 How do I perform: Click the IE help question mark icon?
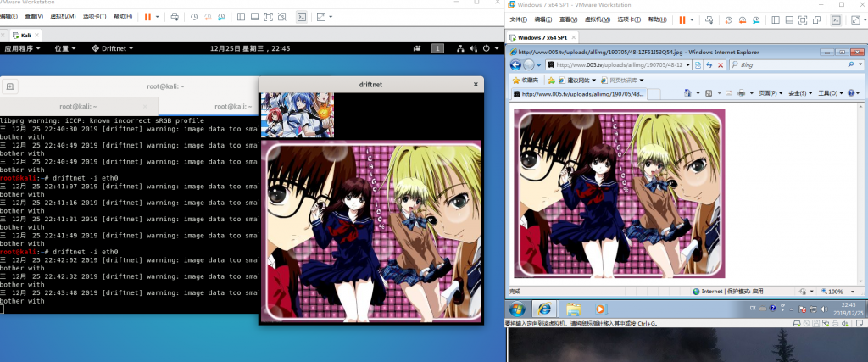[x=851, y=93]
